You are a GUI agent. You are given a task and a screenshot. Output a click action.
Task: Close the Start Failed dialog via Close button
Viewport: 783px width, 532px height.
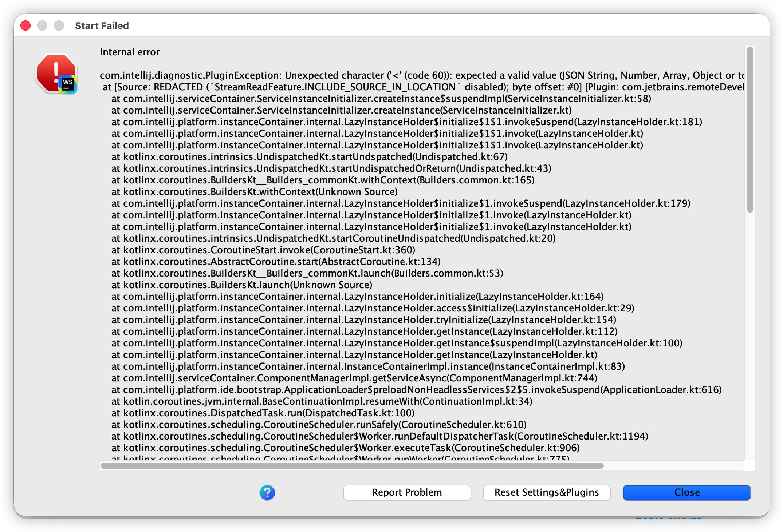point(686,492)
